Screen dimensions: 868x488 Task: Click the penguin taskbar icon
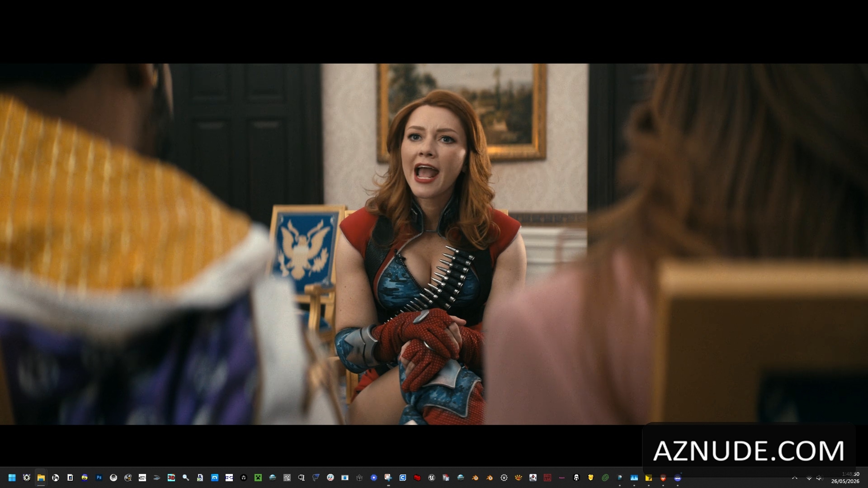576,478
